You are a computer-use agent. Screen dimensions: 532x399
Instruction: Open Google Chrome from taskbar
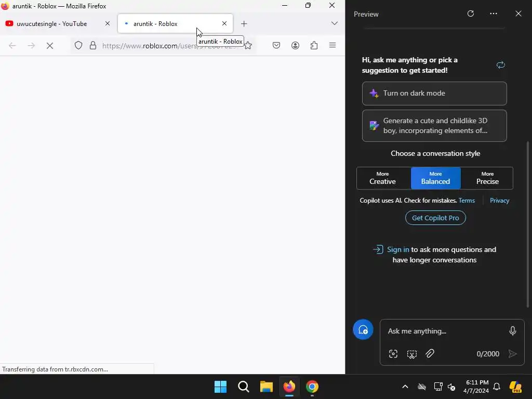312,387
